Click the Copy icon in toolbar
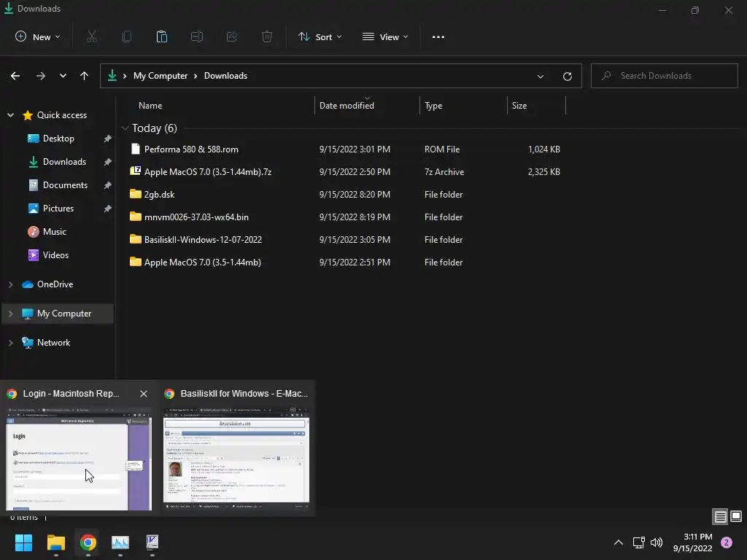This screenshot has width=747, height=560. tap(127, 36)
